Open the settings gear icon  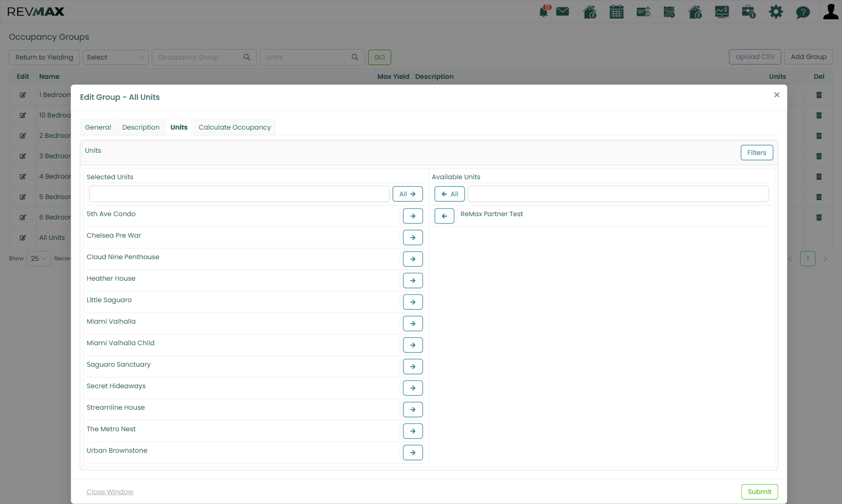(x=776, y=12)
